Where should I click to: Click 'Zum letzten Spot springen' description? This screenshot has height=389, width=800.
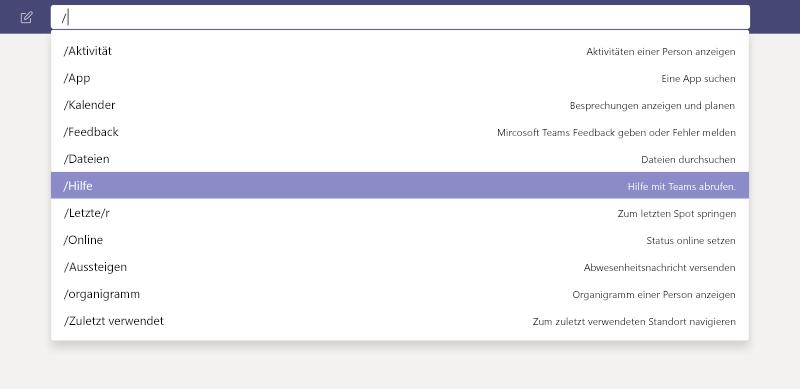(677, 214)
